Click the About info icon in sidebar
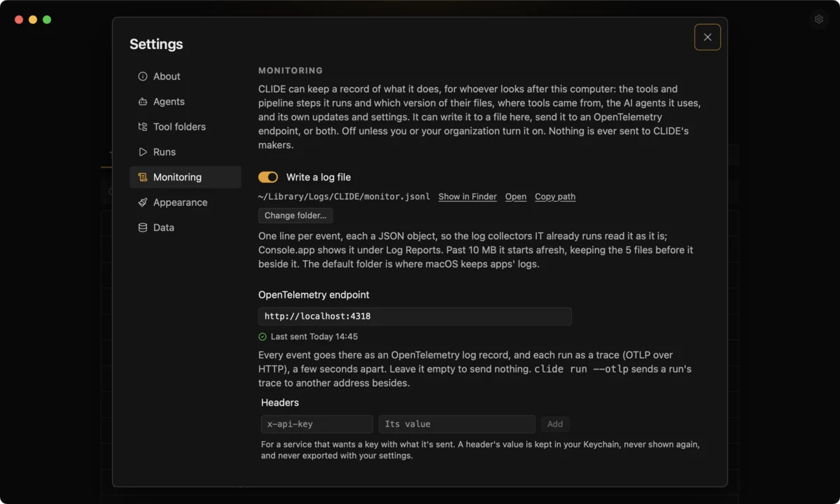840x504 pixels. (x=143, y=76)
